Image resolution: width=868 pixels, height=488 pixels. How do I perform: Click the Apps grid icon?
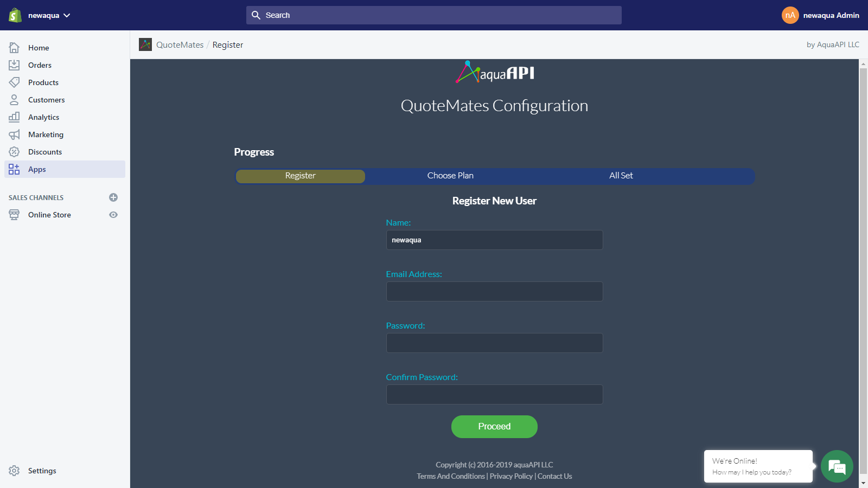click(14, 169)
